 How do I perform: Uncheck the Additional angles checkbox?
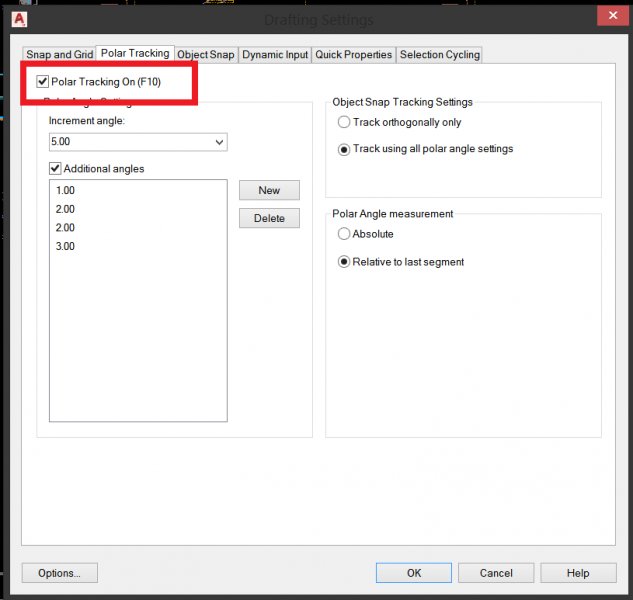coord(55,168)
